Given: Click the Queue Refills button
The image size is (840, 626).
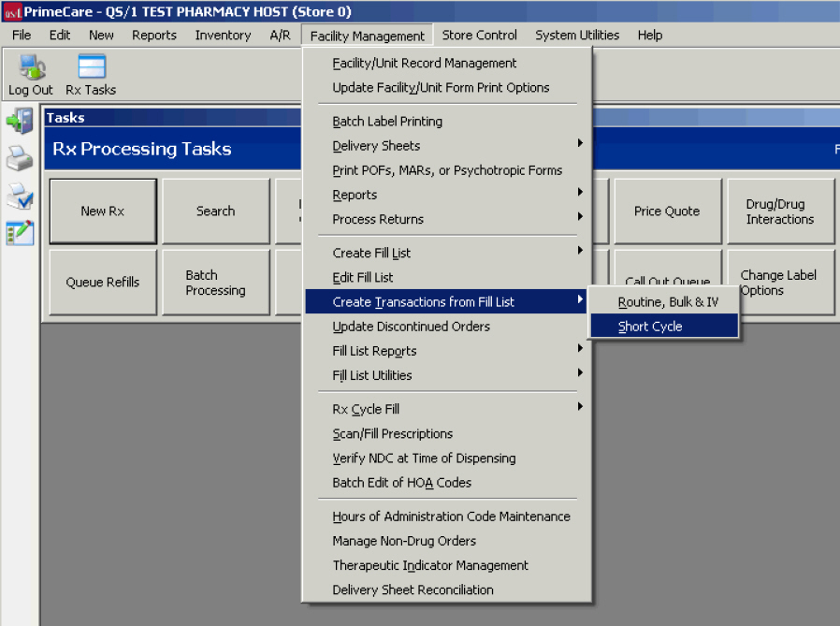Looking at the screenshot, I should click(x=102, y=283).
